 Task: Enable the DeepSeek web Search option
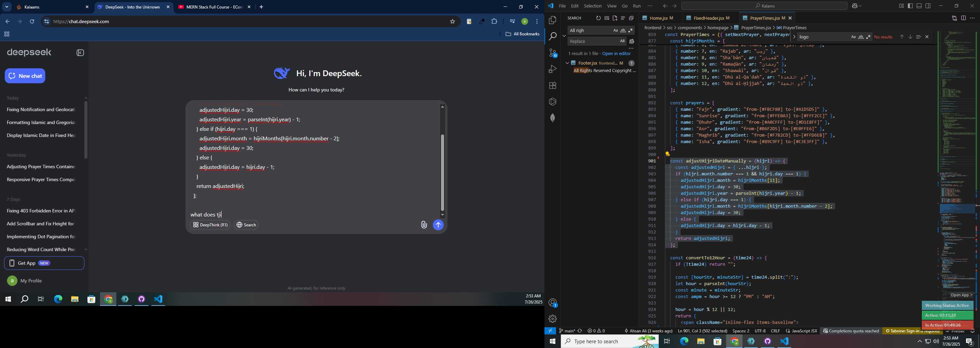point(246,225)
